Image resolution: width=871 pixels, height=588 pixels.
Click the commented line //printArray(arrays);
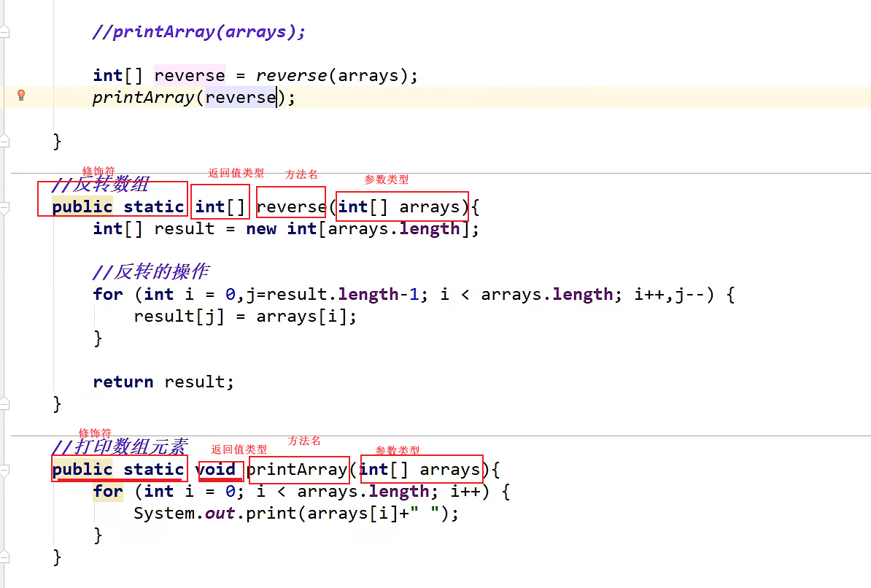(199, 31)
